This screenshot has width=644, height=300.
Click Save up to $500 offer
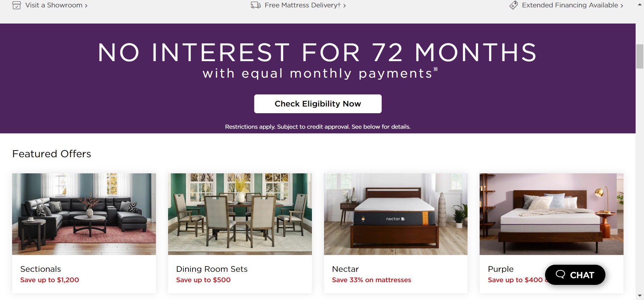(203, 280)
